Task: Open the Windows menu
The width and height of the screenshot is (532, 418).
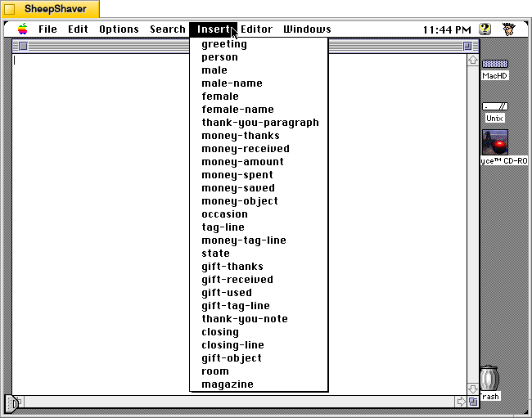Action: point(307,29)
